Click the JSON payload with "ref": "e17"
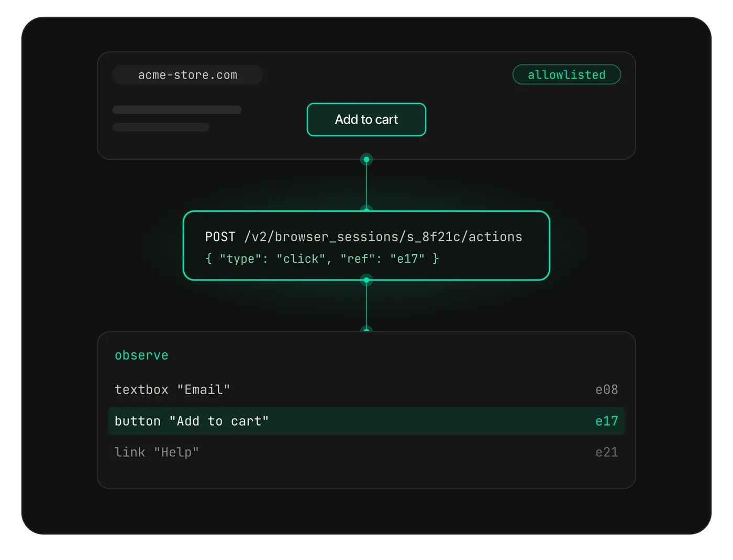Viewport: 733px width, 560px height. (x=322, y=259)
